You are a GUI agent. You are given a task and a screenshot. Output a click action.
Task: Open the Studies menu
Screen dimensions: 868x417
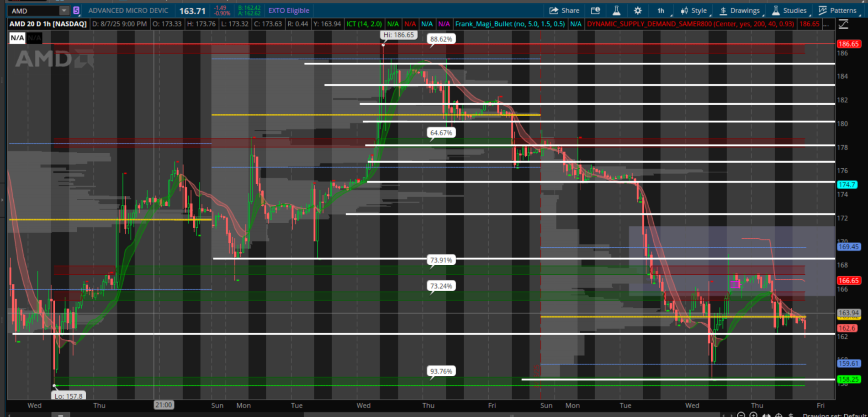(x=789, y=11)
